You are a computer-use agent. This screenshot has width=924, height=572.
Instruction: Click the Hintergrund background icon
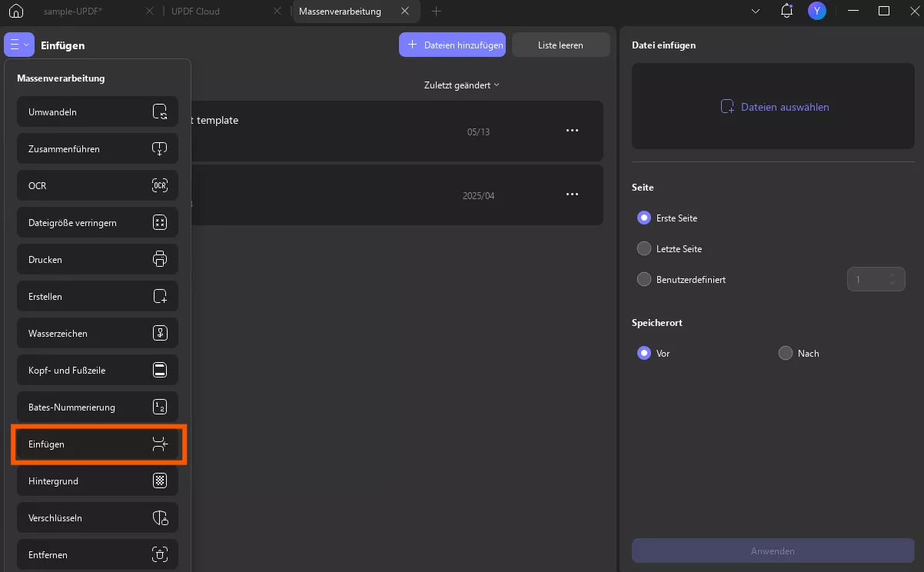[160, 481]
